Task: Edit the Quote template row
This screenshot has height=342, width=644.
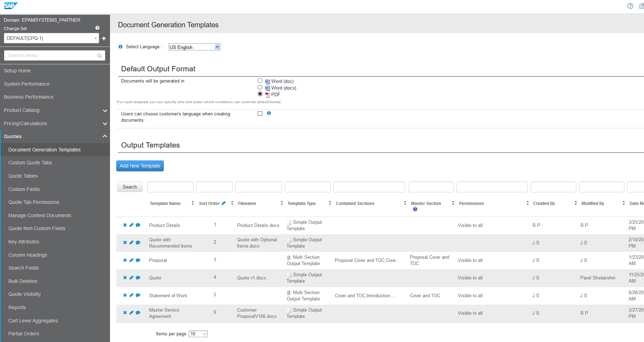Action: (131, 278)
